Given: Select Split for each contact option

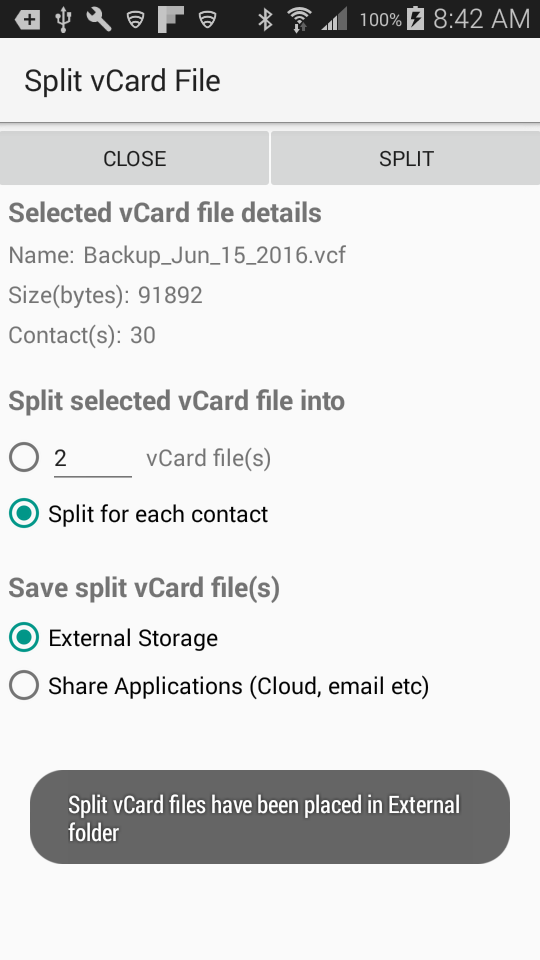Looking at the screenshot, I should click(138, 514).
